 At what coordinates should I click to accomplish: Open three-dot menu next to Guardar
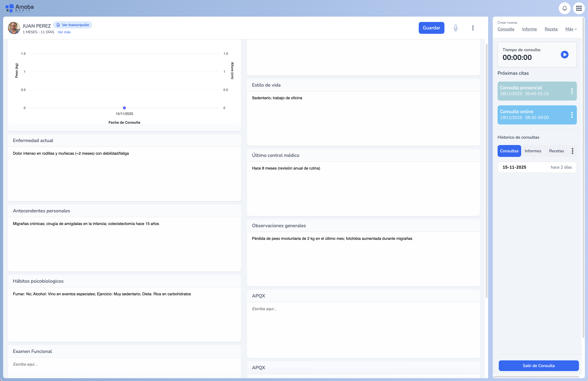(x=473, y=28)
